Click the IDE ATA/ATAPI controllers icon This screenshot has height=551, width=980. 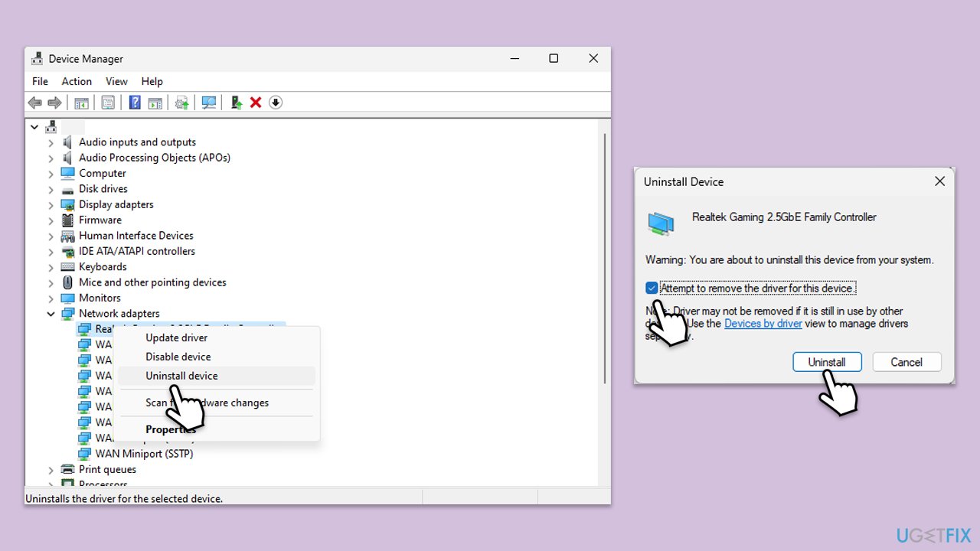click(x=67, y=251)
